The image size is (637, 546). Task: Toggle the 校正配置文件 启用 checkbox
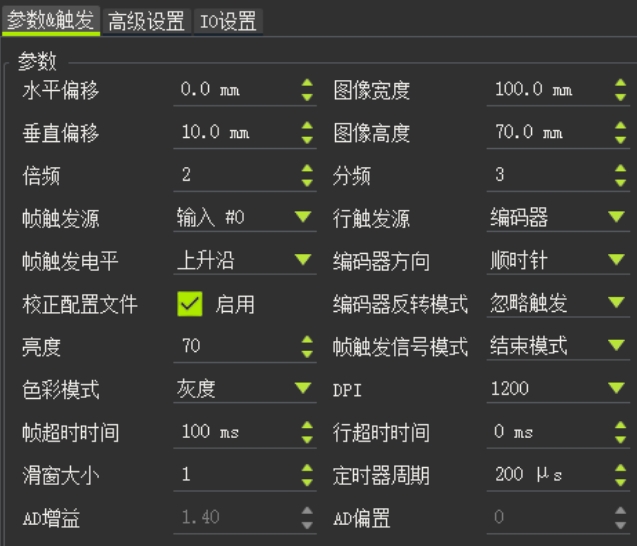click(190, 305)
